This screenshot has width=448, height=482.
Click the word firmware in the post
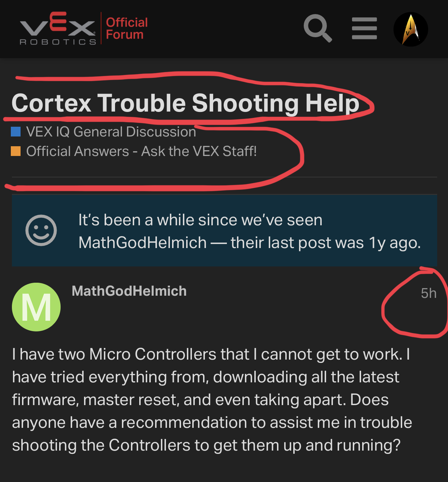point(45,400)
